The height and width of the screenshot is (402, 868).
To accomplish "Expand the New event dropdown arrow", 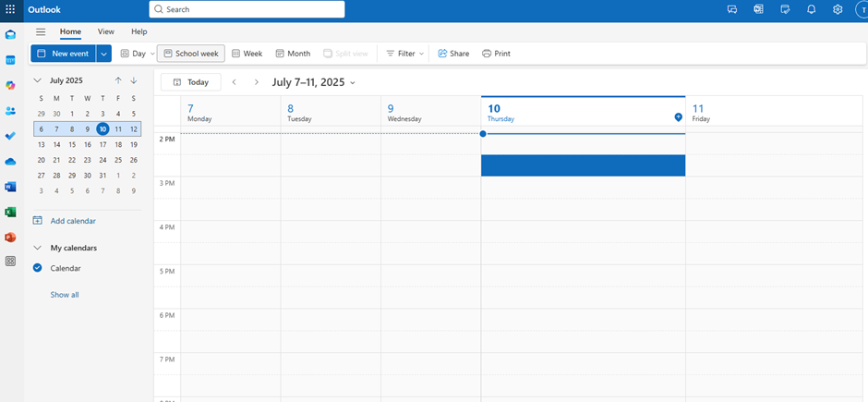I will click(103, 54).
